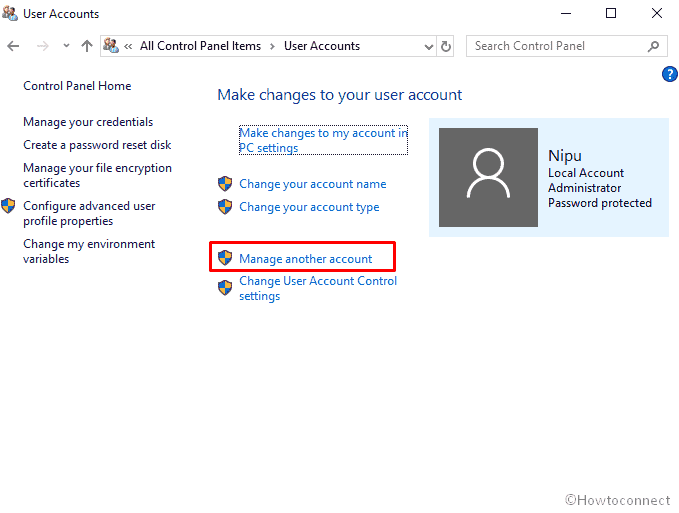Minimize the User Accounts window

click(566, 13)
